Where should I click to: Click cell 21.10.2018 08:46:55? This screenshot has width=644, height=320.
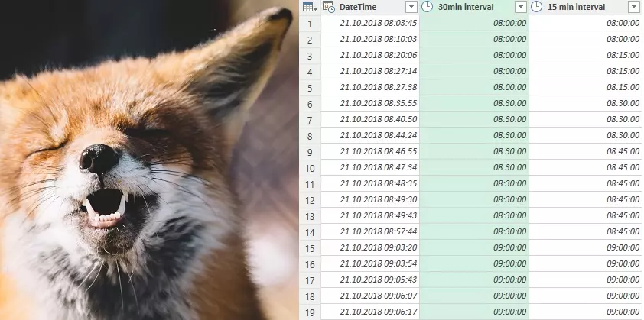coord(370,151)
